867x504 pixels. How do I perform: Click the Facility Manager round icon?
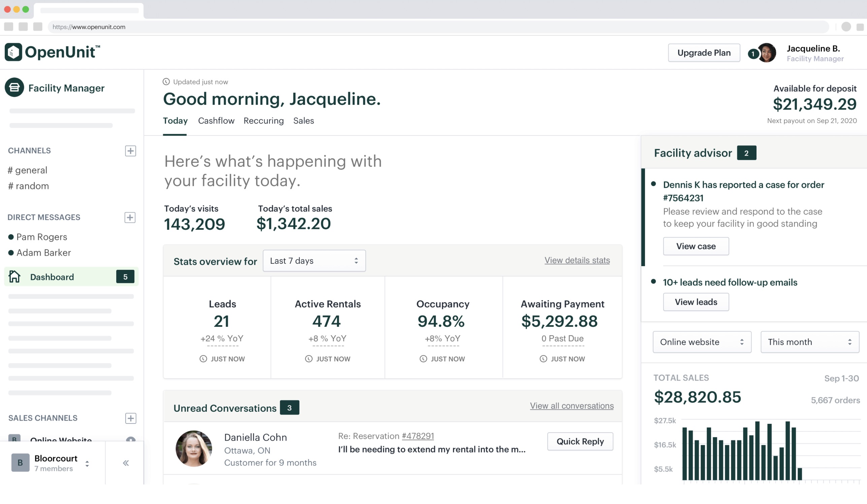pos(14,88)
